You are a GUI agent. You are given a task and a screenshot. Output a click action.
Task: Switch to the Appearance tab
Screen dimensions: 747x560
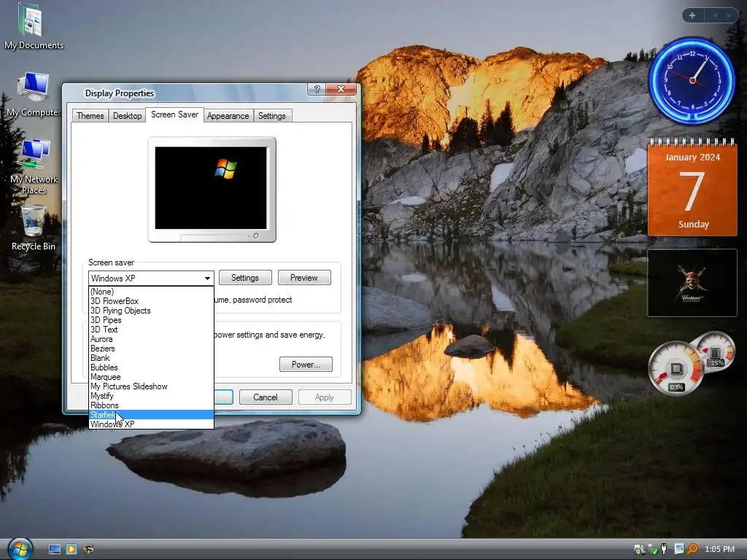pyautogui.click(x=228, y=116)
